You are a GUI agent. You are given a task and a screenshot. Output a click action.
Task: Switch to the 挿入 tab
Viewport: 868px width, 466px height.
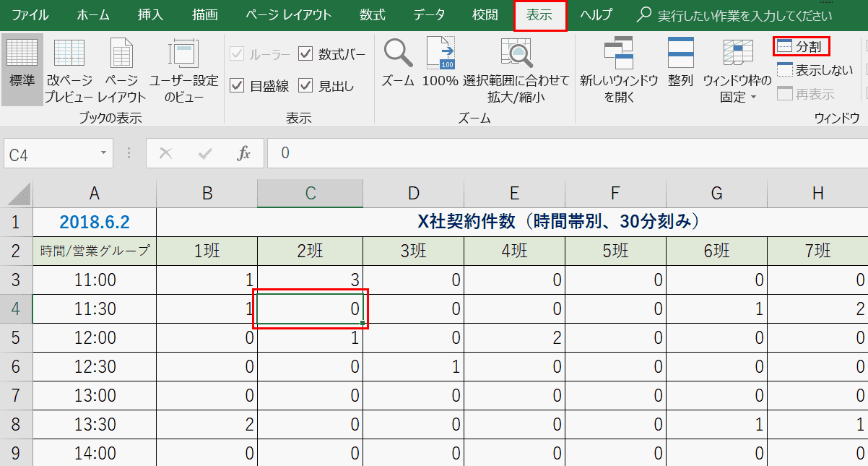tap(150, 15)
